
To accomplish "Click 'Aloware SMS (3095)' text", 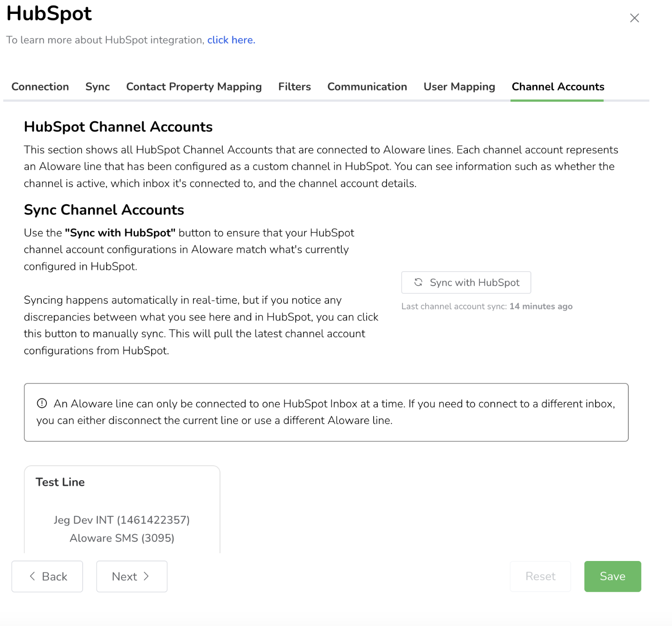I will (x=122, y=538).
